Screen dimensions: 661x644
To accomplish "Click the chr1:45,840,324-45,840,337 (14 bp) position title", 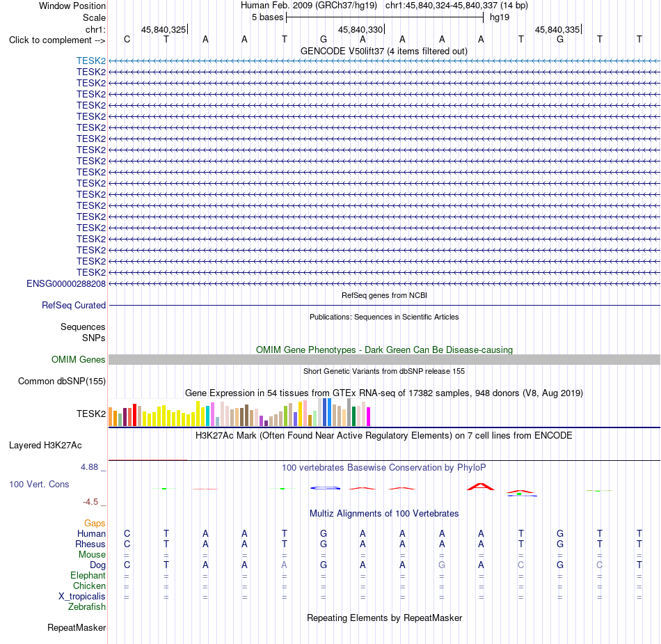I will coord(456,6).
